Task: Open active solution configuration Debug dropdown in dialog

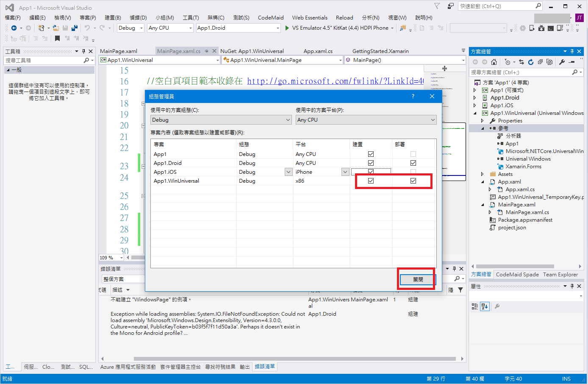Action: tap(221, 120)
